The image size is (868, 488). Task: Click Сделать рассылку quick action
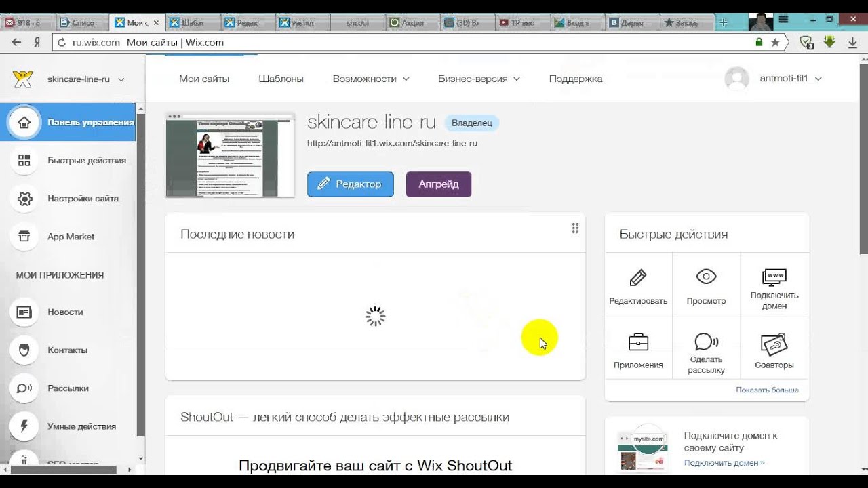point(706,349)
